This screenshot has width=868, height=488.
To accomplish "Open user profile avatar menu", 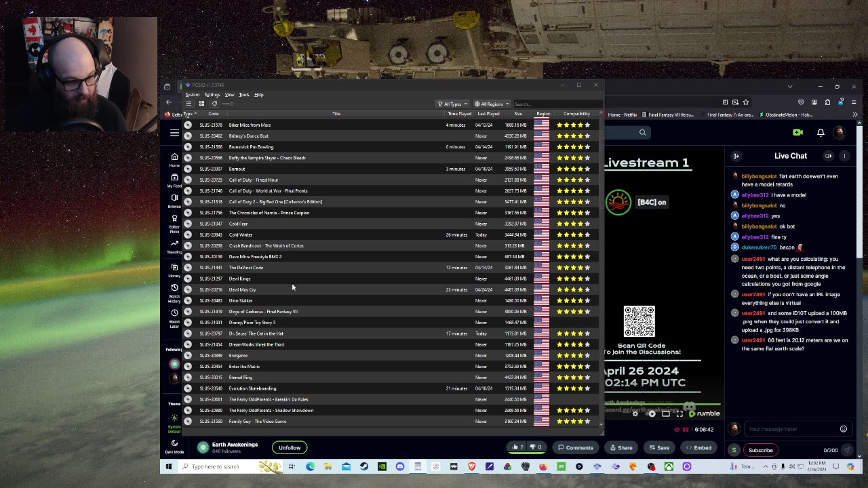I will pyautogui.click(x=840, y=133).
